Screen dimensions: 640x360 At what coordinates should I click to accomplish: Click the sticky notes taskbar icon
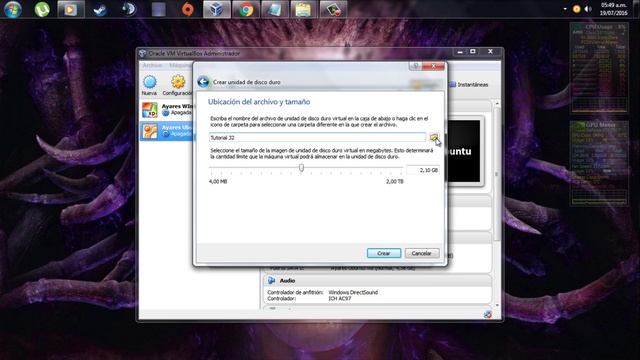303,9
